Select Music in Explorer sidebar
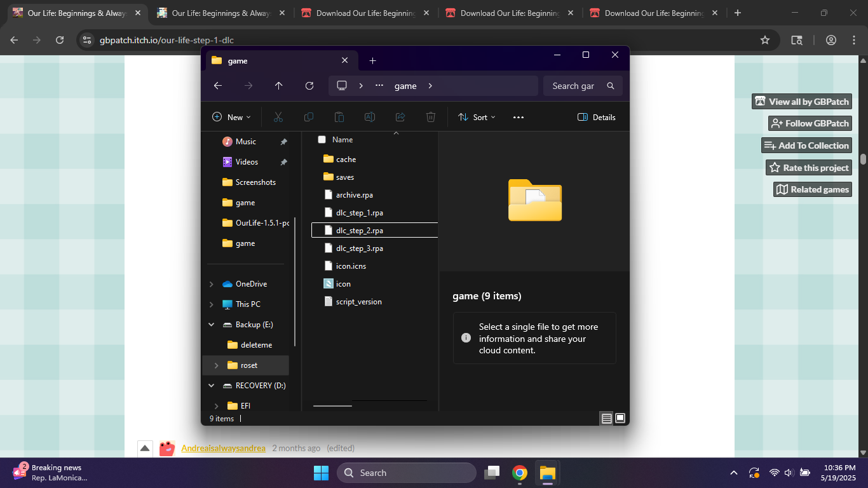Screen dimensions: 868x488 click(247, 142)
